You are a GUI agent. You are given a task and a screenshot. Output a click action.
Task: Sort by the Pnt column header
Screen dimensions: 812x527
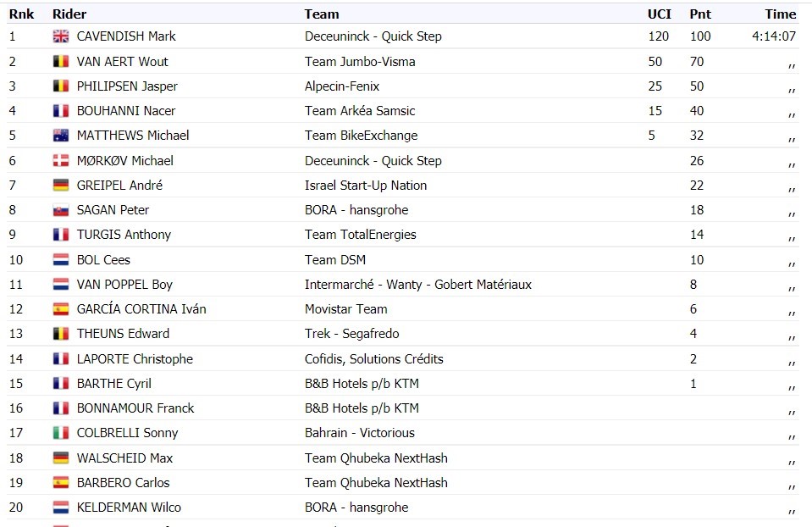tap(700, 14)
